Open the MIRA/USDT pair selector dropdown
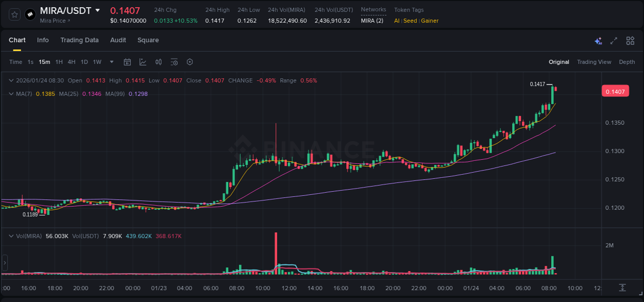This screenshot has width=644, height=302. coord(97,10)
